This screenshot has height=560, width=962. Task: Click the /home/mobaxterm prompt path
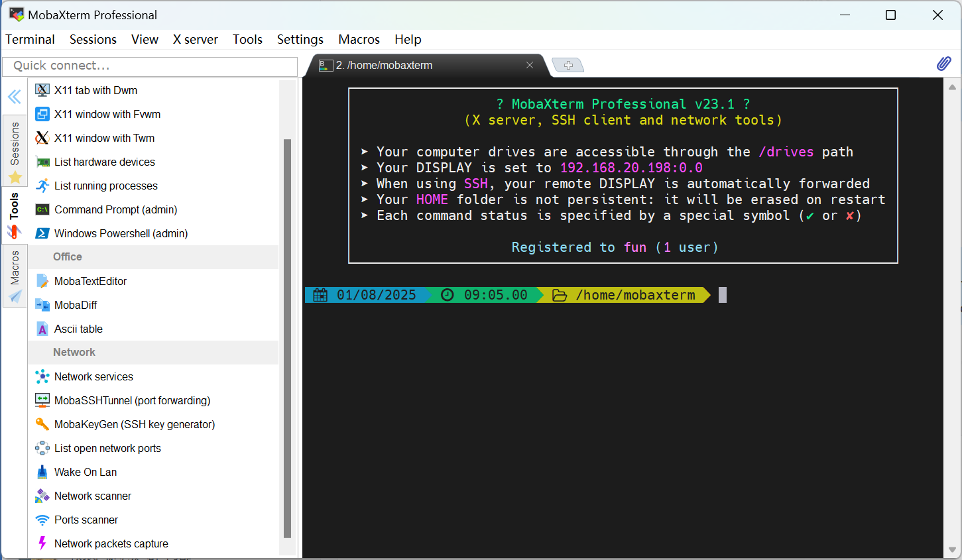pos(635,295)
